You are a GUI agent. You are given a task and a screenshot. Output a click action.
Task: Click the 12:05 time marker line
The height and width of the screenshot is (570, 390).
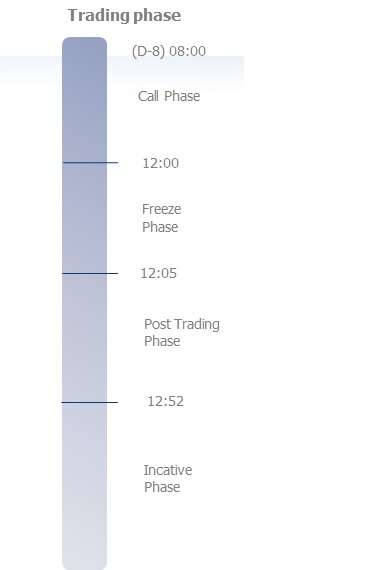(x=90, y=273)
